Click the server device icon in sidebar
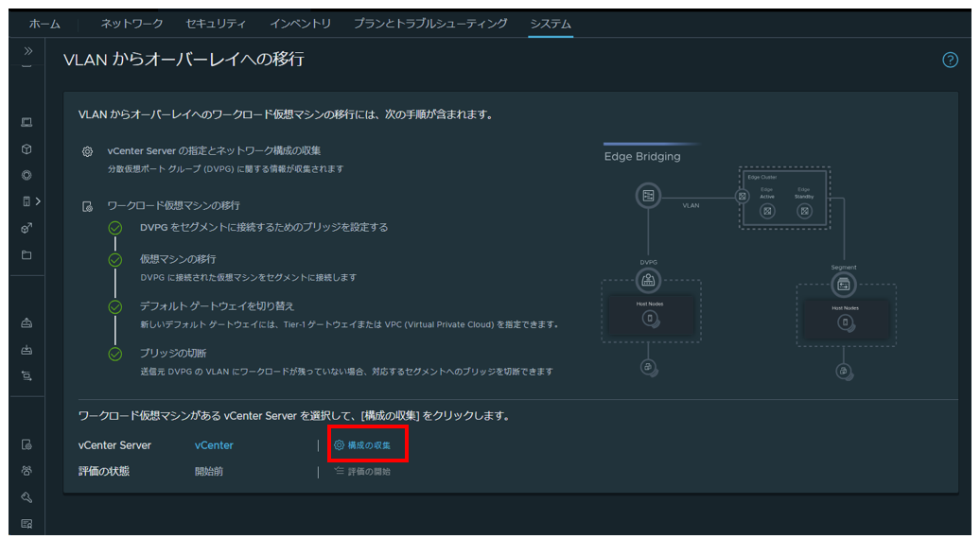The height and width of the screenshot is (539, 980). (26, 201)
